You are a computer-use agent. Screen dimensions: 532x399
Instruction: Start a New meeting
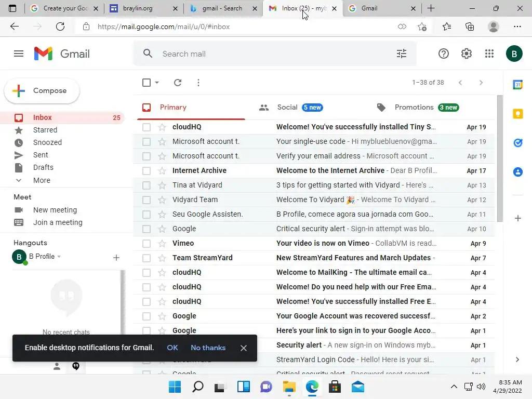pos(55,210)
